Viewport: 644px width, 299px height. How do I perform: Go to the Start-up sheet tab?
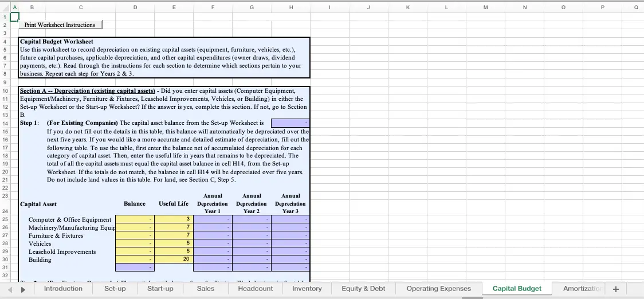(x=160, y=289)
